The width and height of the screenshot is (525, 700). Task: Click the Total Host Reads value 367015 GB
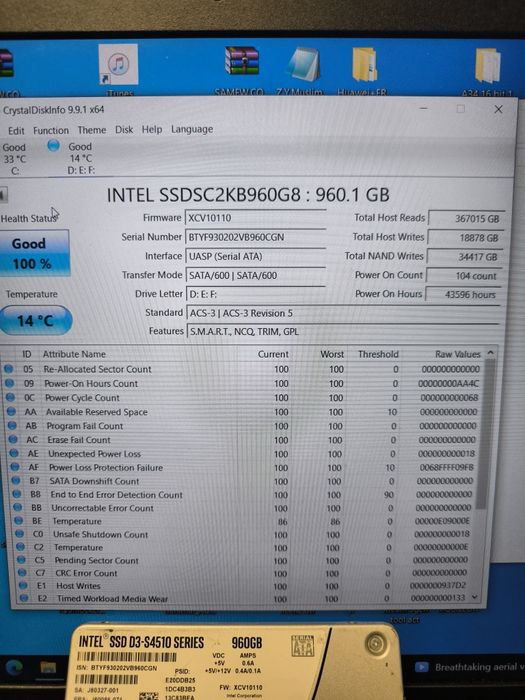pos(466,218)
